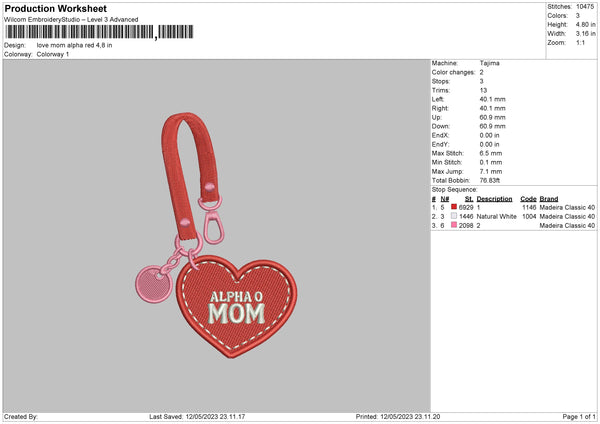Click the 'Created By:' footer label
The height and width of the screenshot is (424, 600).
pyautogui.click(x=21, y=417)
